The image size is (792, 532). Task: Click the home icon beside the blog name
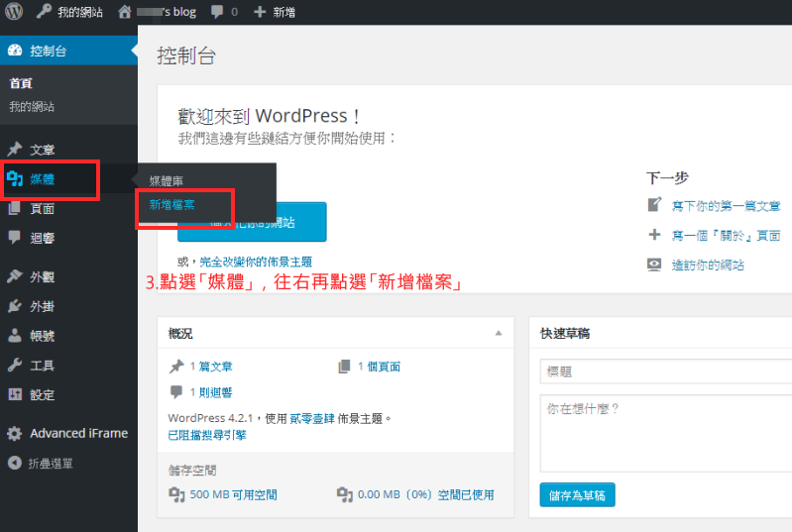click(124, 12)
